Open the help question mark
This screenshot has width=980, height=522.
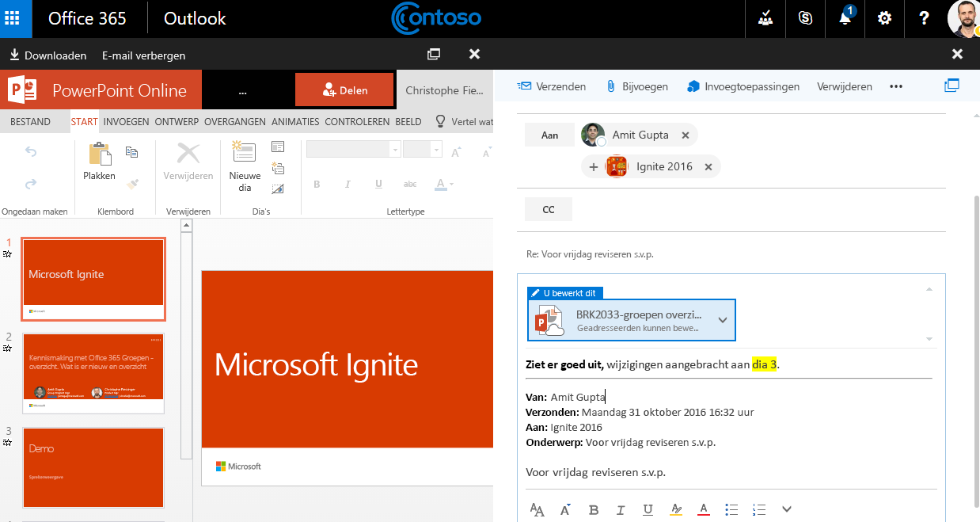tap(924, 19)
